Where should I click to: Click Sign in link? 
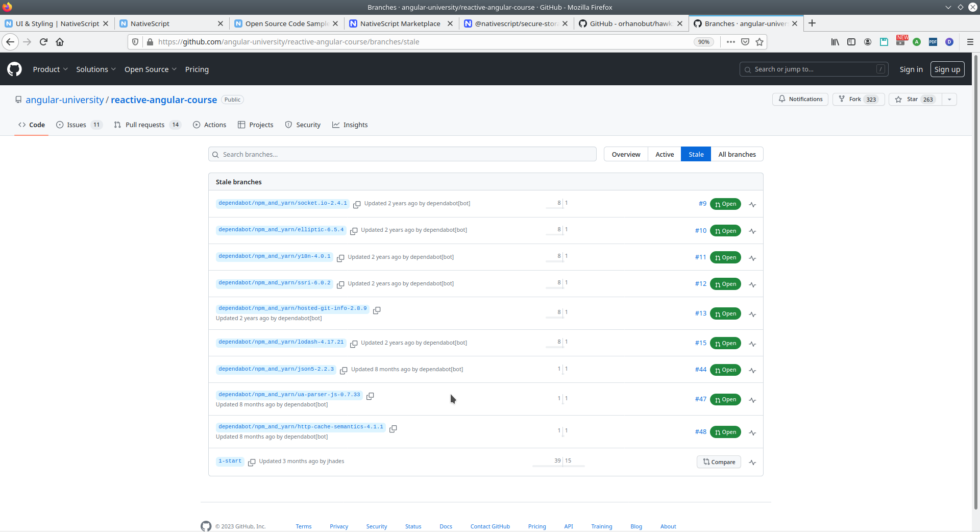[x=911, y=69]
